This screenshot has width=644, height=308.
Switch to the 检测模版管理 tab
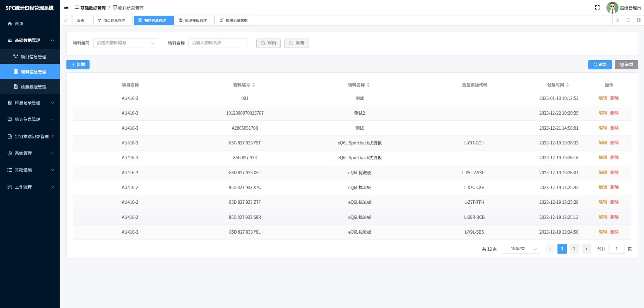click(x=195, y=20)
